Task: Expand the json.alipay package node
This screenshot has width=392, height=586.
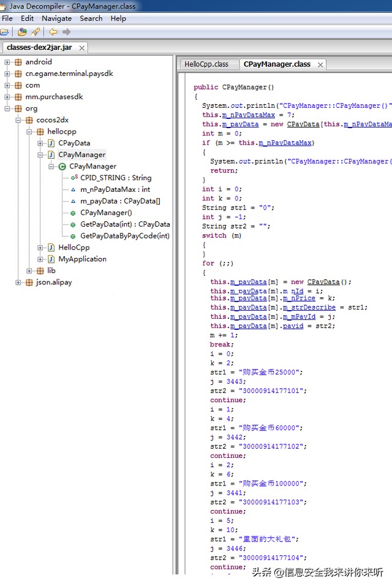Action: pyautogui.click(x=18, y=283)
